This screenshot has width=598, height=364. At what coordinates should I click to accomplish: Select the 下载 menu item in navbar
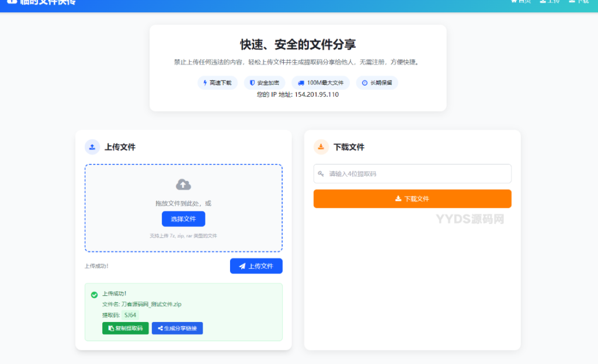579,2
